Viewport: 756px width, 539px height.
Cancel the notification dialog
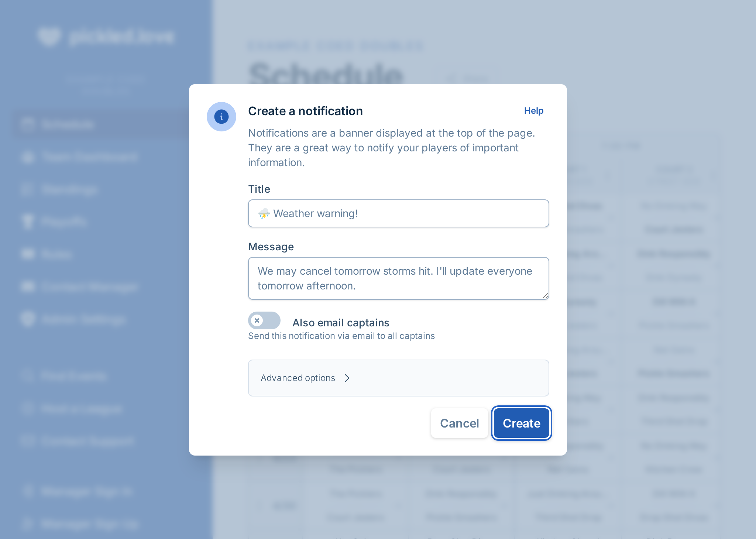[459, 423]
